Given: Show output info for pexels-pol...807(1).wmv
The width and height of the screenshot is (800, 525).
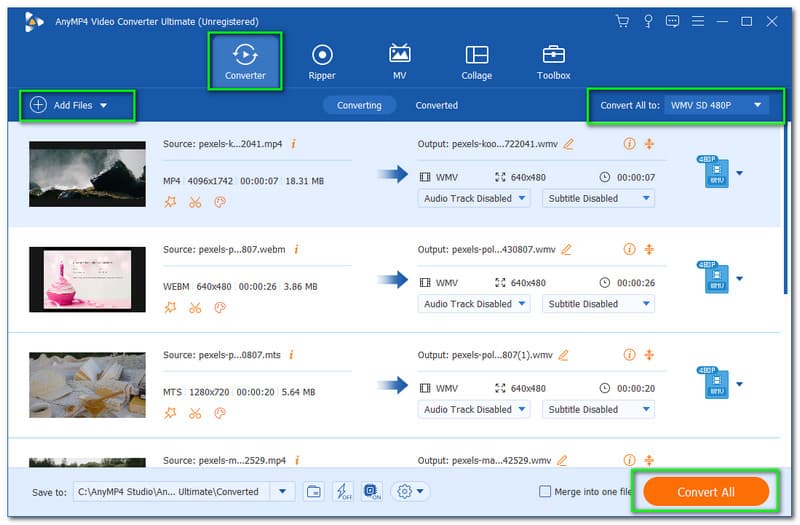Looking at the screenshot, I should pyautogui.click(x=629, y=355).
